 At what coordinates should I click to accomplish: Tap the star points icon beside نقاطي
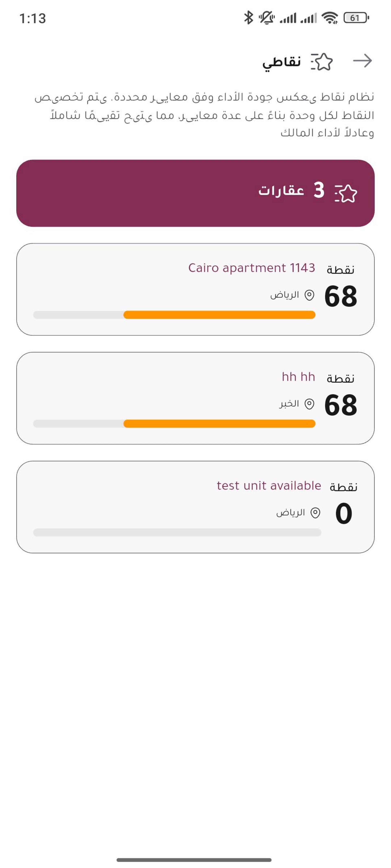tap(322, 62)
